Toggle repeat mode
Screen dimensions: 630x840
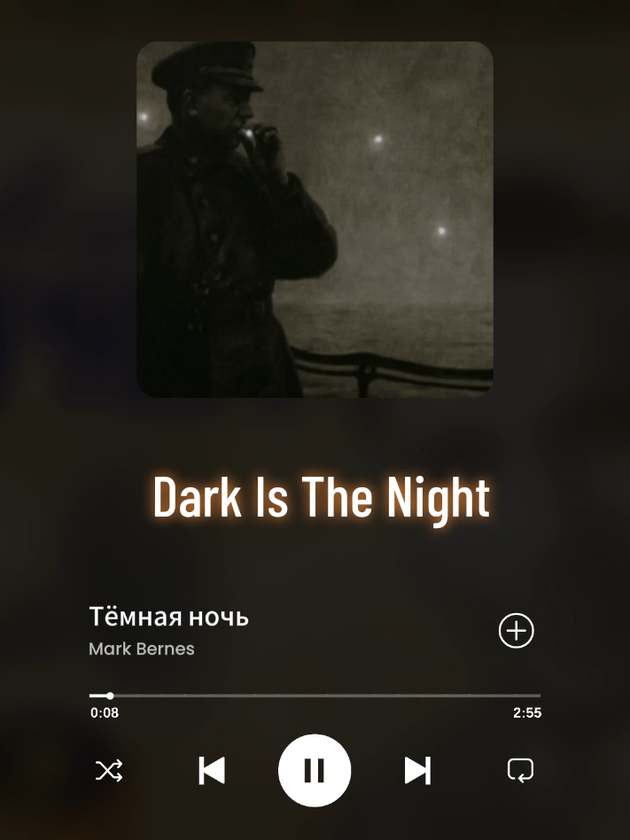(520, 770)
